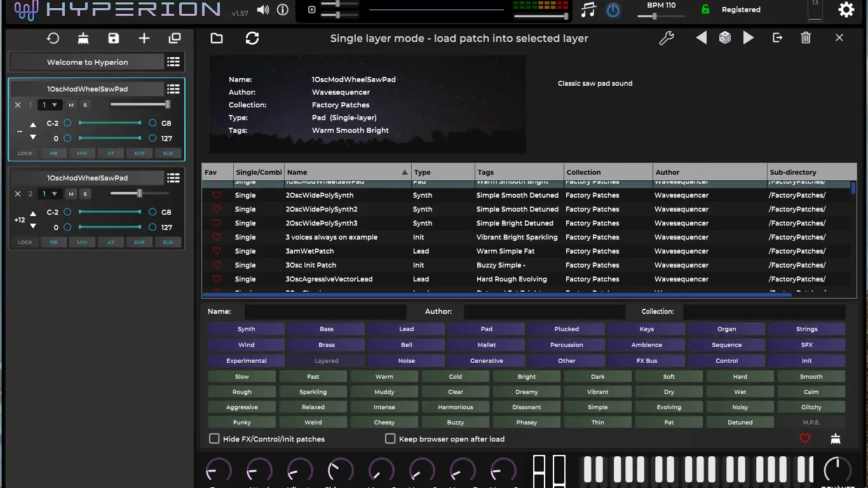Check Keep browser open after load
The width and height of the screenshot is (868, 488).
click(390, 438)
